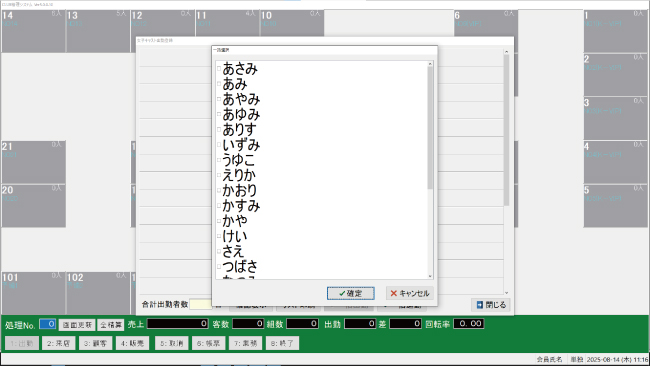The width and height of the screenshot is (650, 366).
Task: Click the 回転率 value field
Action: [x=469, y=324]
